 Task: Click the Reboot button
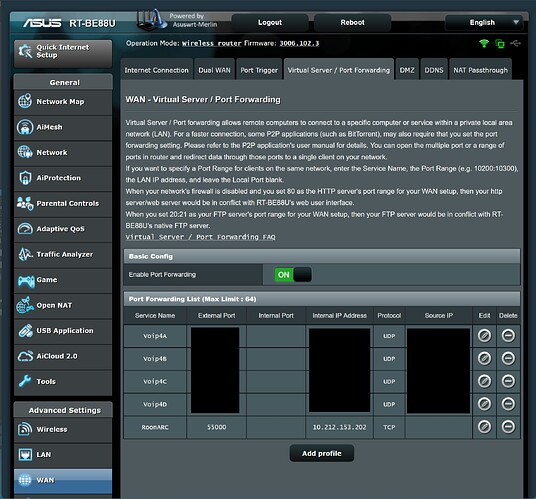pyautogui.click(x=352, y=23)
